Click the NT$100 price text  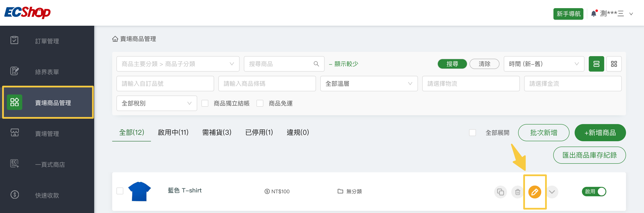280,192
